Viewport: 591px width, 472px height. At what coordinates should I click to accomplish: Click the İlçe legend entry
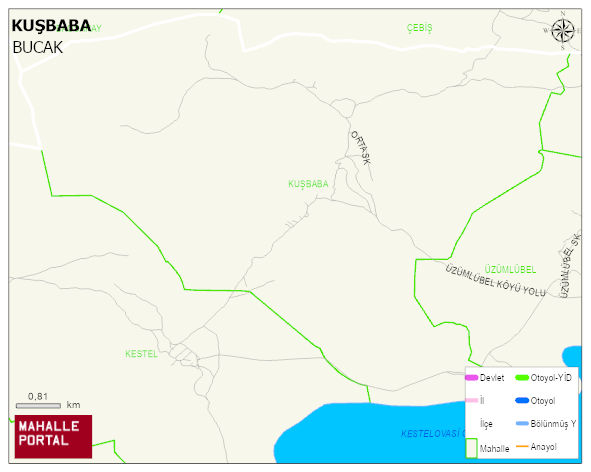486,424
